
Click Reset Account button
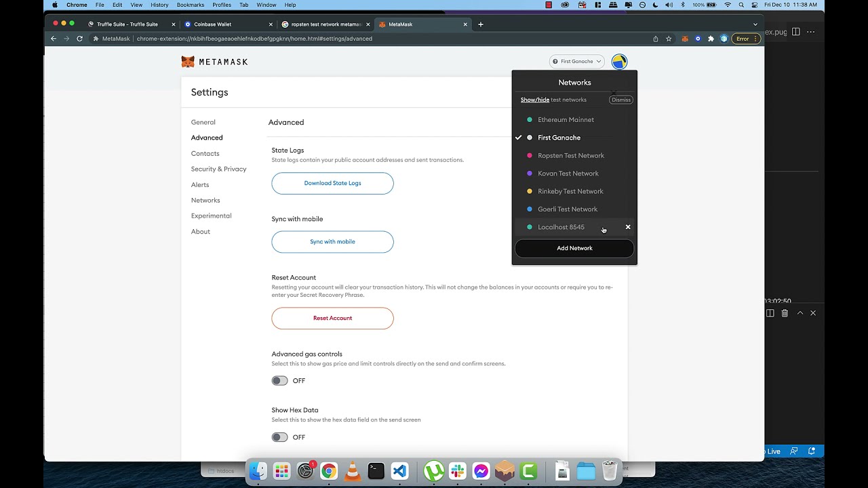[x=332, y=318]
